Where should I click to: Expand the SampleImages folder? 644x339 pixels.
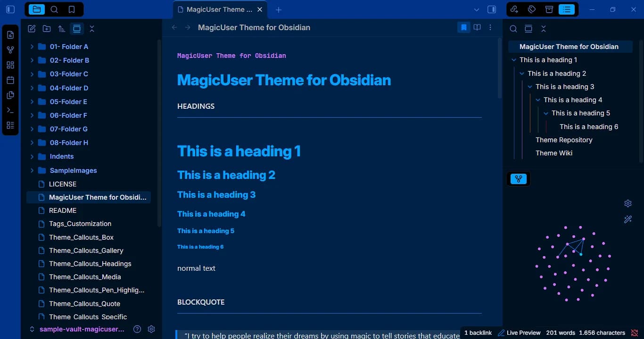[x=32, y=170]
